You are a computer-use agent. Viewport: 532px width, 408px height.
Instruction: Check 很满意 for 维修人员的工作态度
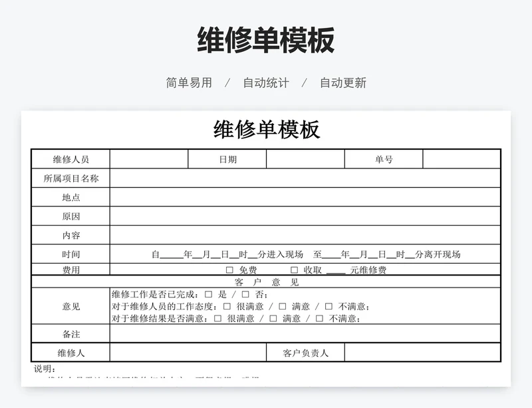point(227,306)
